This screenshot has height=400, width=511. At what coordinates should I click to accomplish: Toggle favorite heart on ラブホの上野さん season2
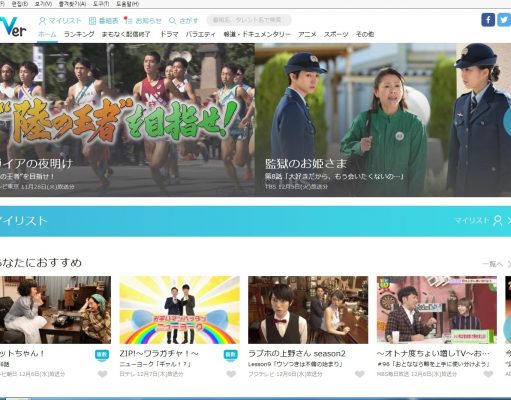360,374
